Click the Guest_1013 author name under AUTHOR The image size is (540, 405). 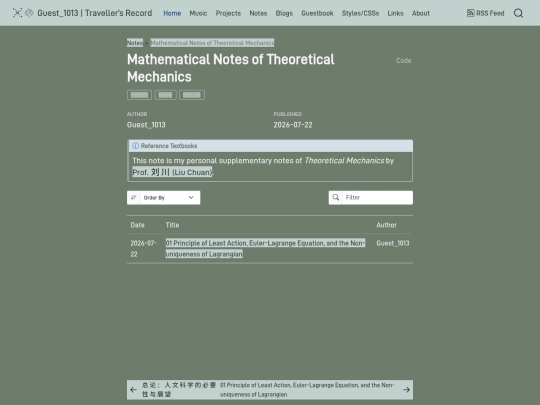146,125
